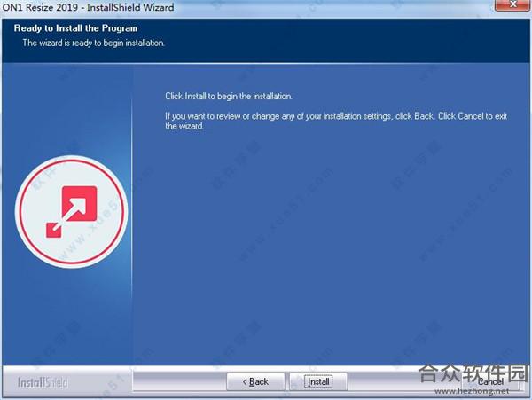Viewport: 532px width, 400px height.
Task: Click the 'review or change' settings paragraph
Action: [336, 122]
